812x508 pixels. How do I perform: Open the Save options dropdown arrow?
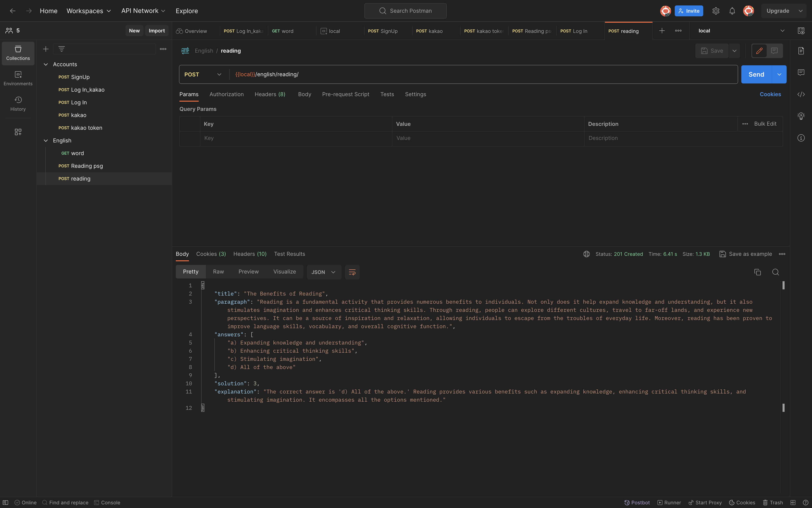(734, 51)
